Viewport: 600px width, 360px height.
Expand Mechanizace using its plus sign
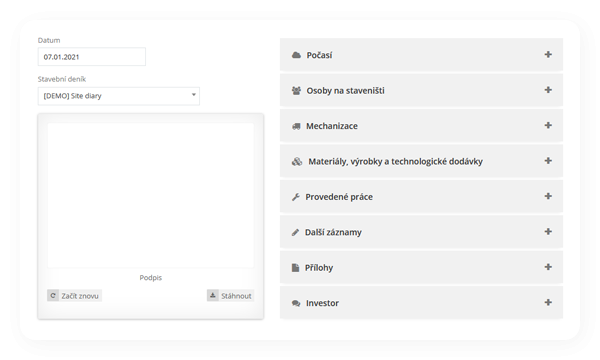coord(548,125)
